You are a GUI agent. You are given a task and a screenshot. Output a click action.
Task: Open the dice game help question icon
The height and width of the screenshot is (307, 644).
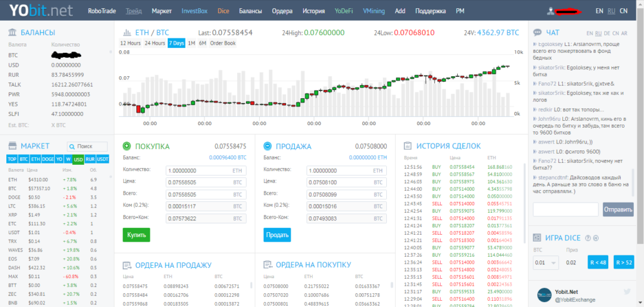588,238
